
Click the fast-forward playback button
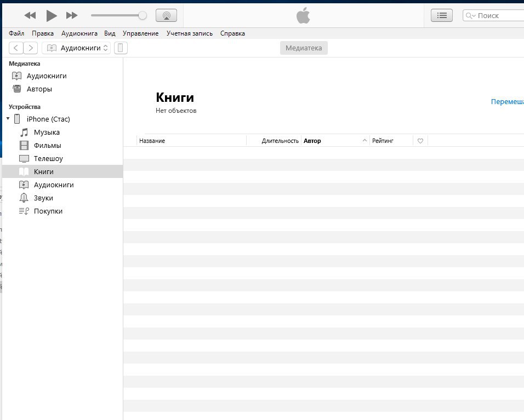[72, 15]
